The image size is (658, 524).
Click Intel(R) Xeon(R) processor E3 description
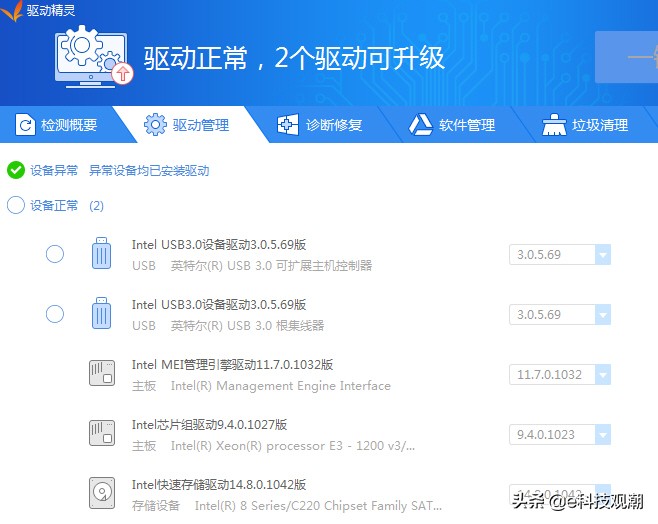click(x=292, y=446)
